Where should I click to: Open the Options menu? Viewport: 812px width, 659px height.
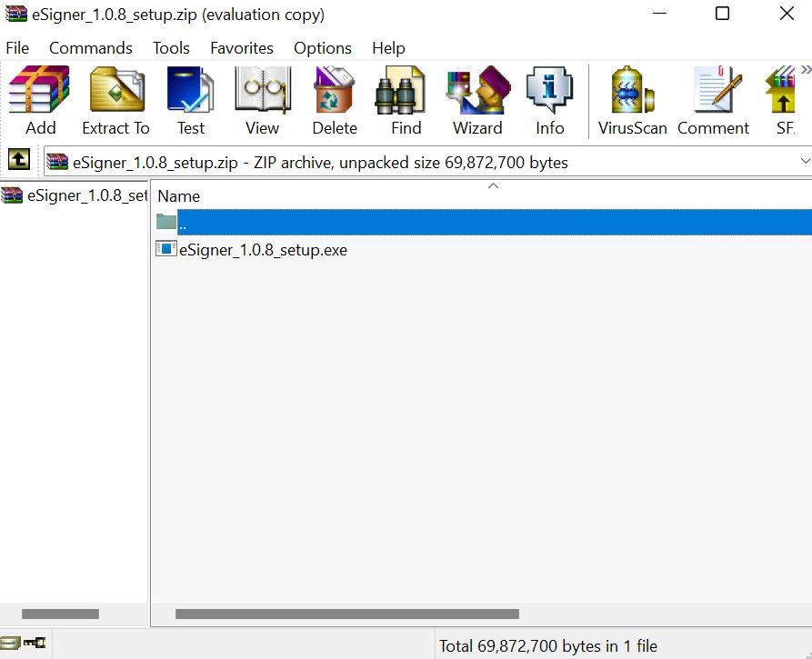[x=323, y=48]
